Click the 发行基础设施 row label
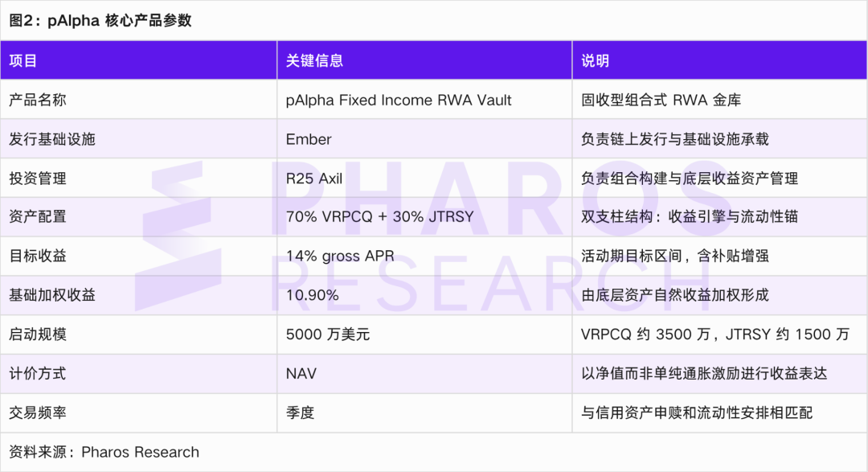 (52, 139)
